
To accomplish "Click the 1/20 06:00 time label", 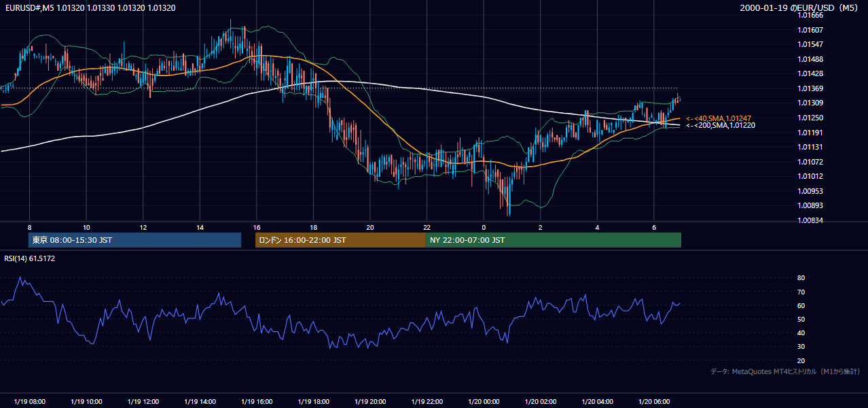I will coord(654,401).
